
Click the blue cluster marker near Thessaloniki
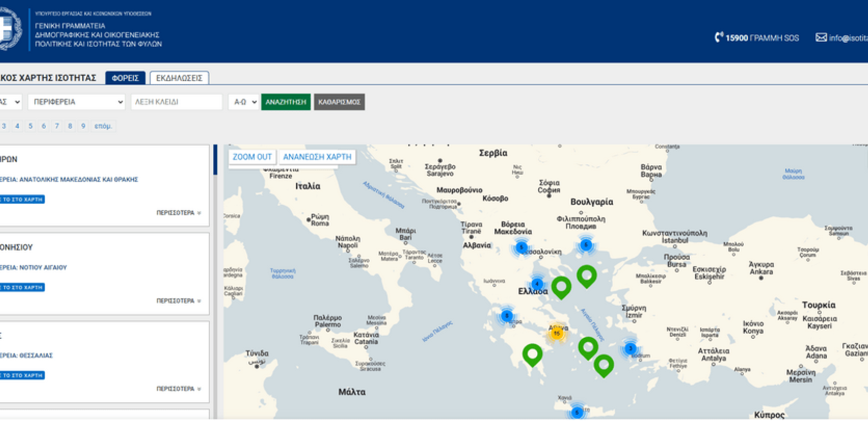pyautogui.click(x=521, y=247)
